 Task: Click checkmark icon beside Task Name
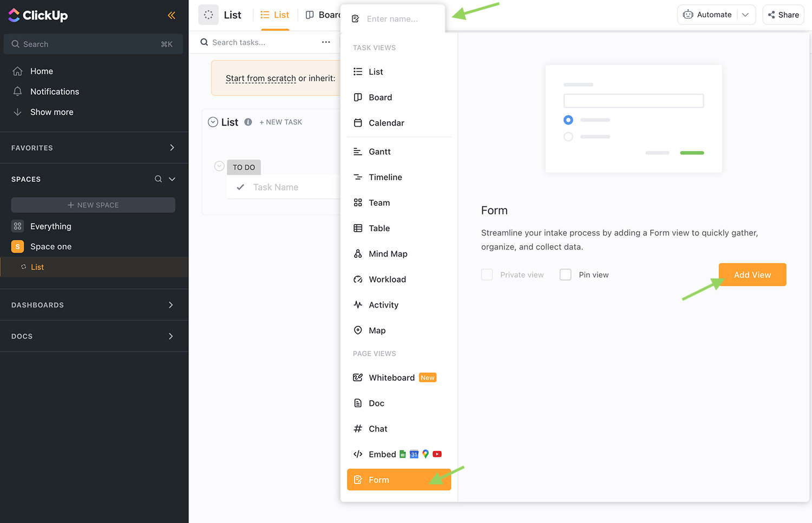pos(240,187)
